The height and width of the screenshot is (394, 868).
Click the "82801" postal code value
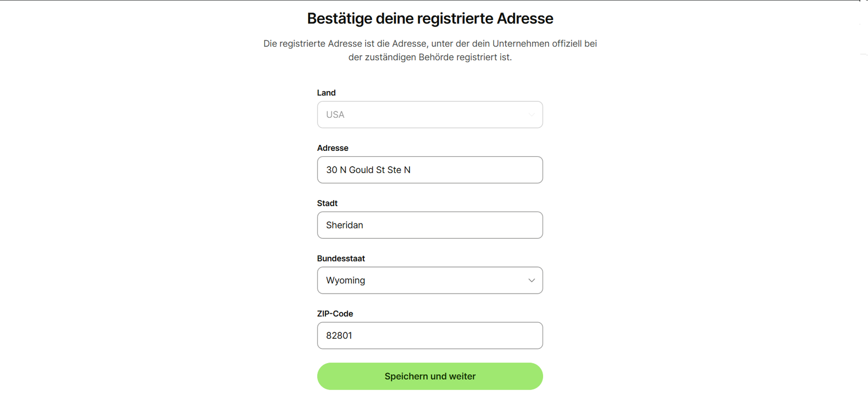coord(339,335)
